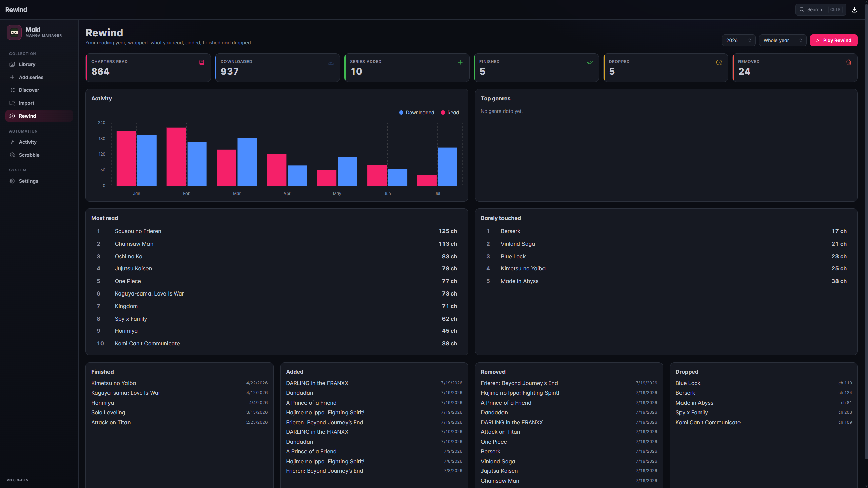Viewport: 868px width, 488px height.
Task: Open the Add series menu item
Action: coord(39,77)
